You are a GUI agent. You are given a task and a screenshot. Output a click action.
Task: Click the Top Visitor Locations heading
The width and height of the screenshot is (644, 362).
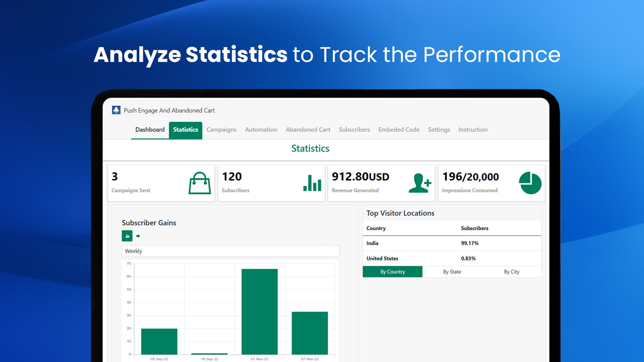400,213
